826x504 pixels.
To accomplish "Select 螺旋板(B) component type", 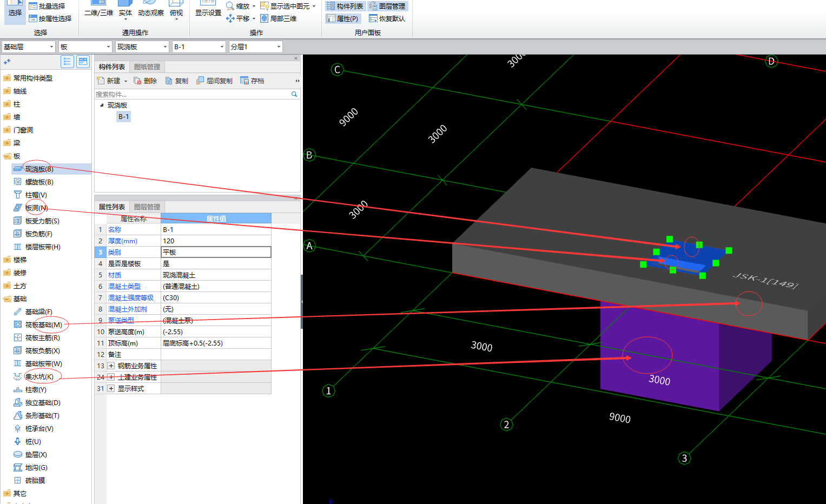I will click(x=39, y=182).
